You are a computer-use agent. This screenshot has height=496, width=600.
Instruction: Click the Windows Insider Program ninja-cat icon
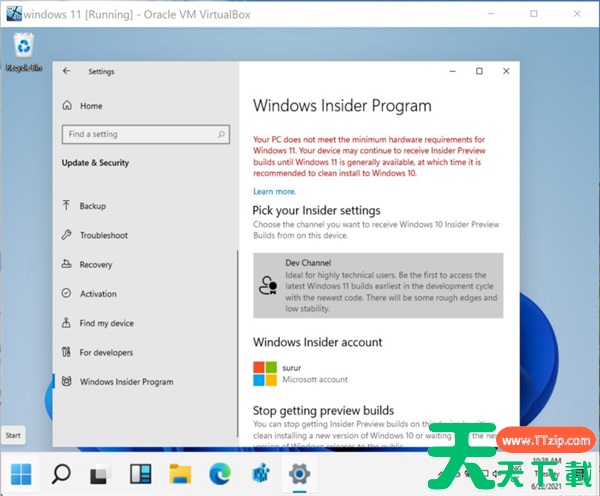click(67, 381)
